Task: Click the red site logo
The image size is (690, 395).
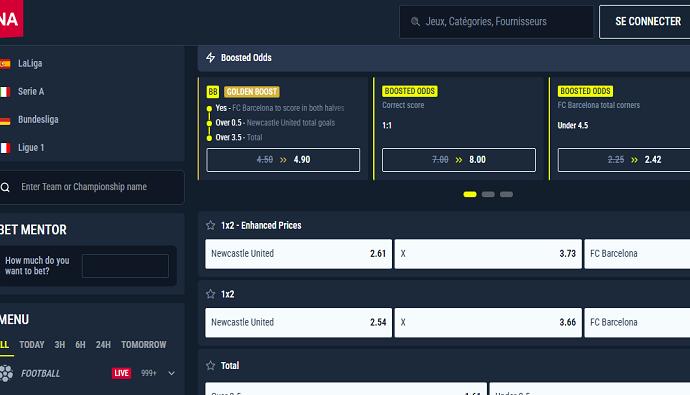Action: [x=11, y=18]
